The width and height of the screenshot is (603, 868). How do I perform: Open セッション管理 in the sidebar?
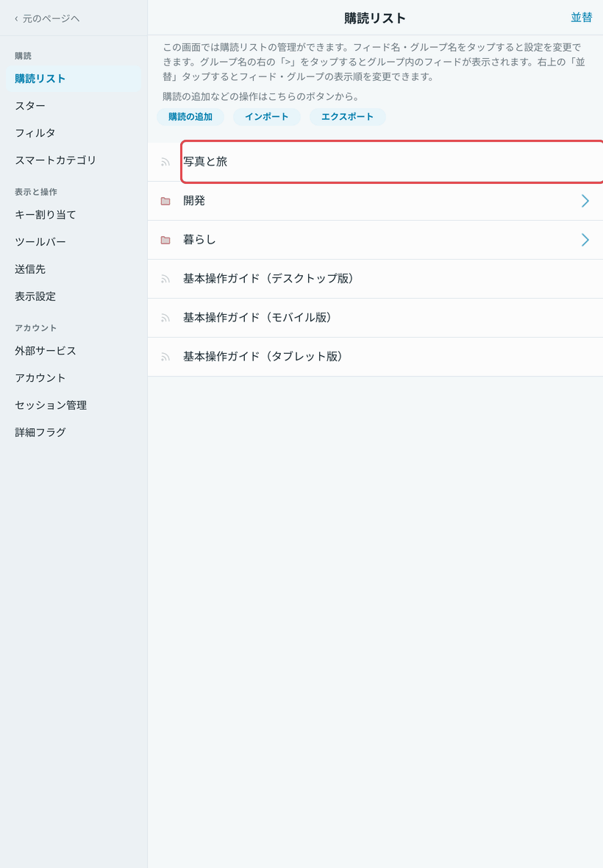coord(74,405)
